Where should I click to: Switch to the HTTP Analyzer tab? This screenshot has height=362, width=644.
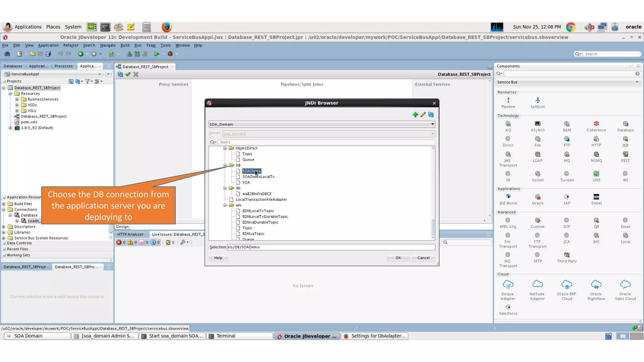pyautogui.click(x=130, y=234)
